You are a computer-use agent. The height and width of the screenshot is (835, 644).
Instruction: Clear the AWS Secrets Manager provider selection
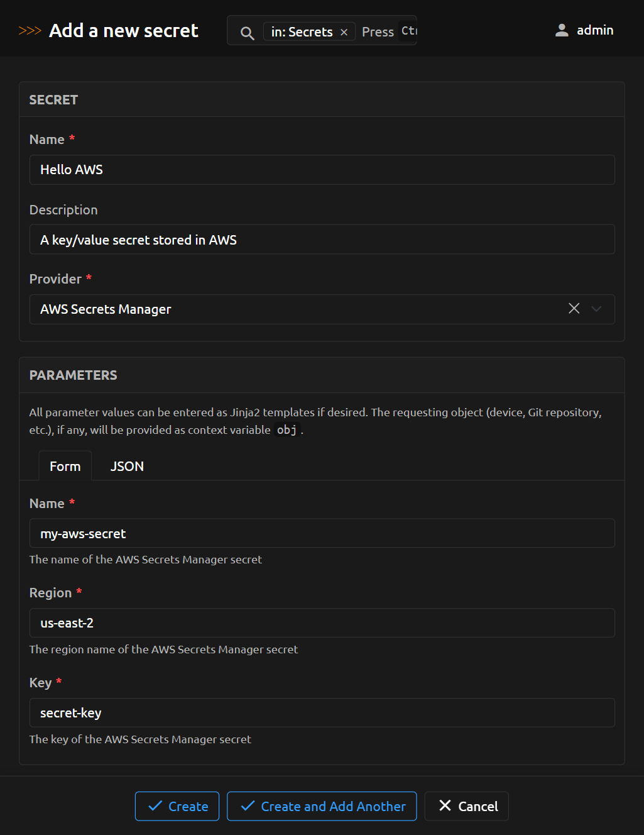pyautogui.click(x=574, y=308)
